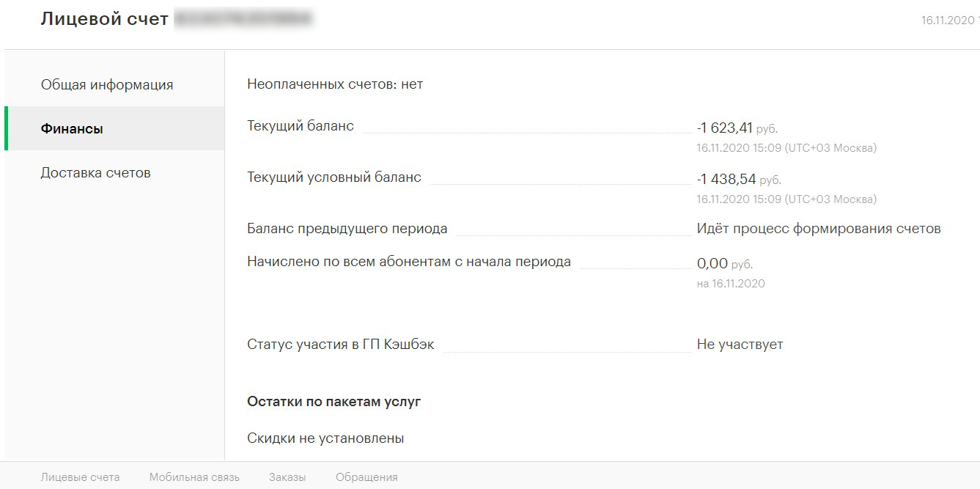The width and height of the screenshot is (980, 489).
Task: Click the Скидки не установлены text
Action: (325, 438)
